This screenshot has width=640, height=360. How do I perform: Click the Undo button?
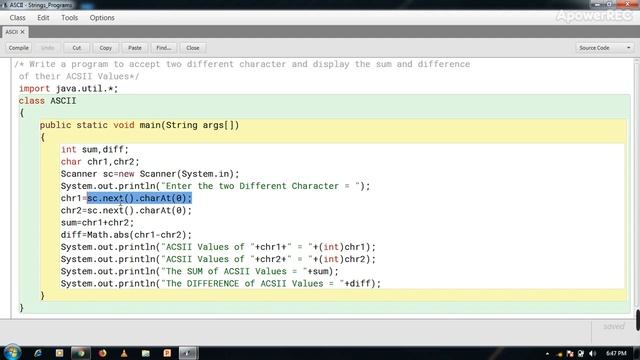(x=47, y=48)
